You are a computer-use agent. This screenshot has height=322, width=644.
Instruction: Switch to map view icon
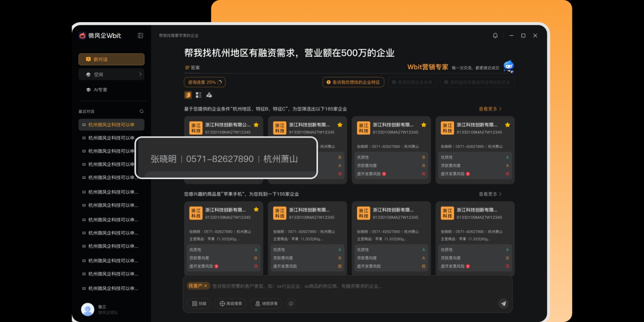(x=209, y=95)
